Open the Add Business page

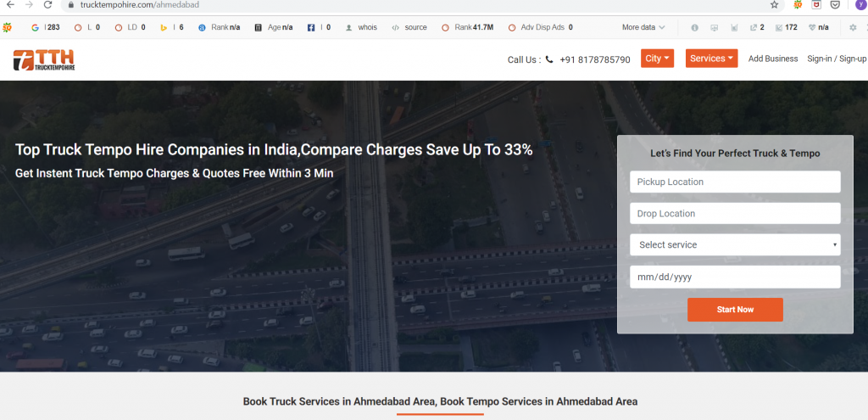pos(772,59)
